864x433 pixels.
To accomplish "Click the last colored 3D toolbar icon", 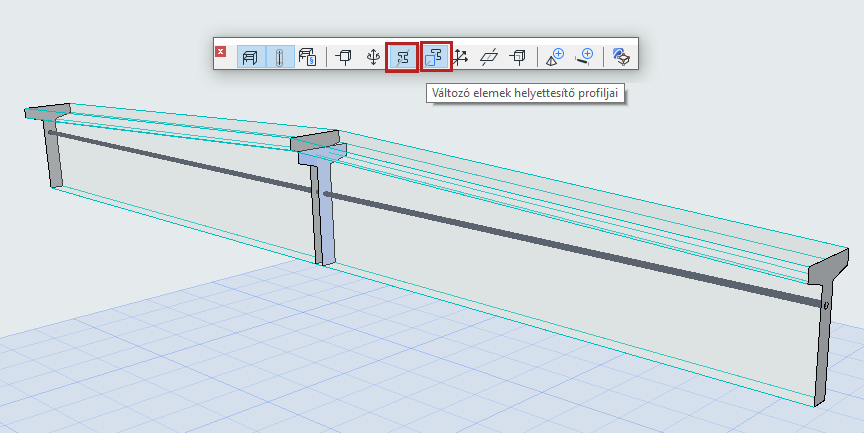I will tap(621, 57).
